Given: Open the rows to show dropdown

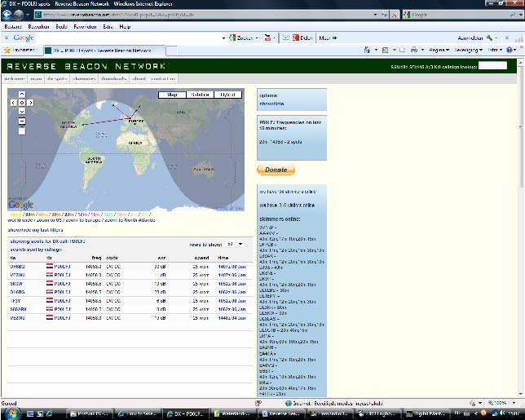Looking at the screenshot, I should click(x=235, y=244).
